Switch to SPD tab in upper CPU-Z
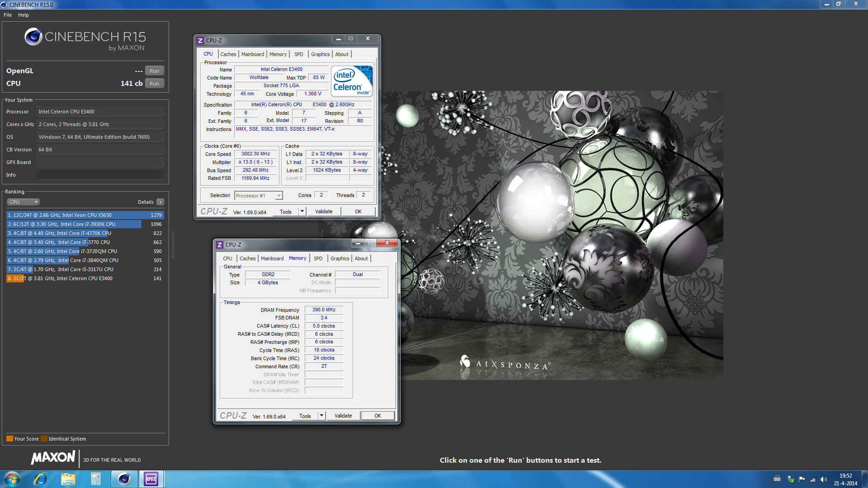 (298, 54)
